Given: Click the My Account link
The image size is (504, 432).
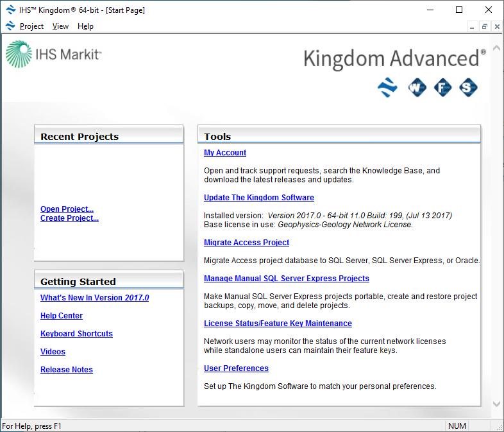Looking at the screenshot, I should coord(225,153).
